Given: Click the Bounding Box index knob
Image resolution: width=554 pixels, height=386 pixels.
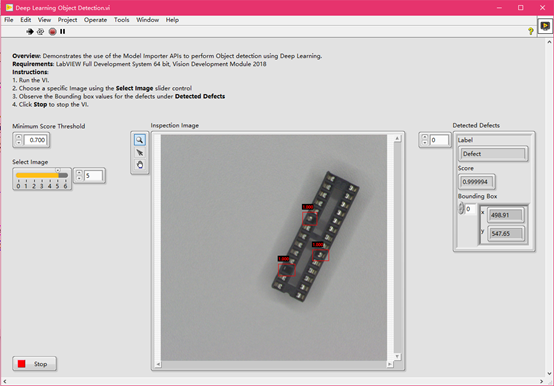Looking at the screenshot, I should [x=461, y=209].
